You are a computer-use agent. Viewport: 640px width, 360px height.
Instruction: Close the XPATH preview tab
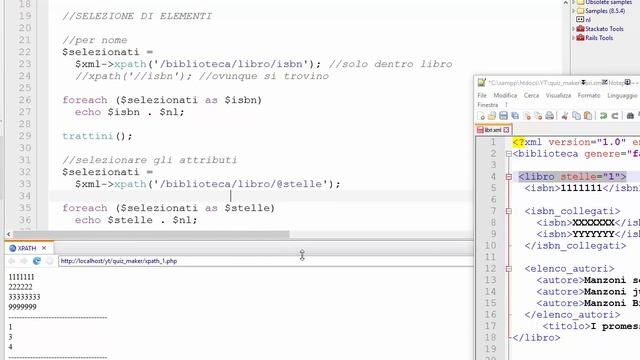pos(44,248)
